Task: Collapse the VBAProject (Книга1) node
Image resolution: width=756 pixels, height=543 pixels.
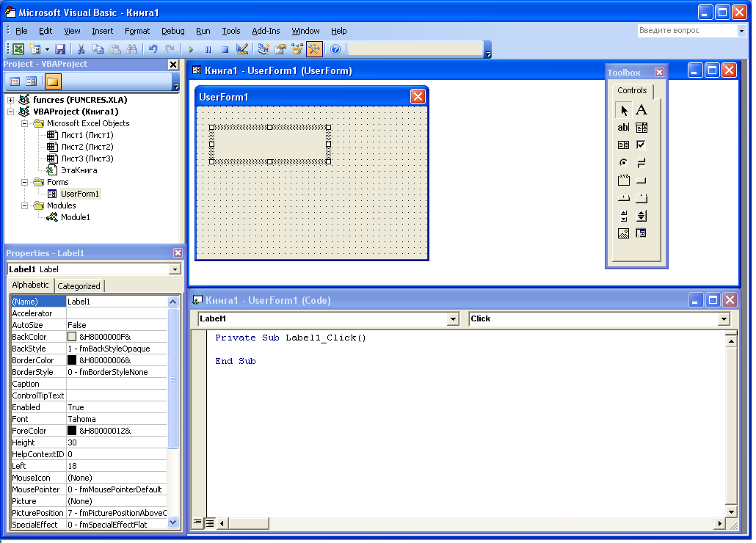Action: 10,112
